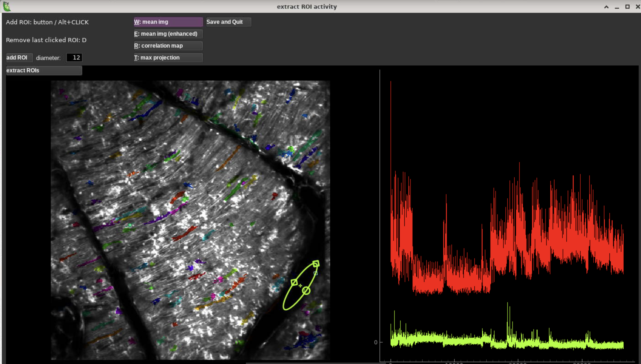Image resolution: width=641 pixels, height=364 pixels.
Task: Click the 'Remove last clicked ROI: D' label
Action: click(46, 40)
